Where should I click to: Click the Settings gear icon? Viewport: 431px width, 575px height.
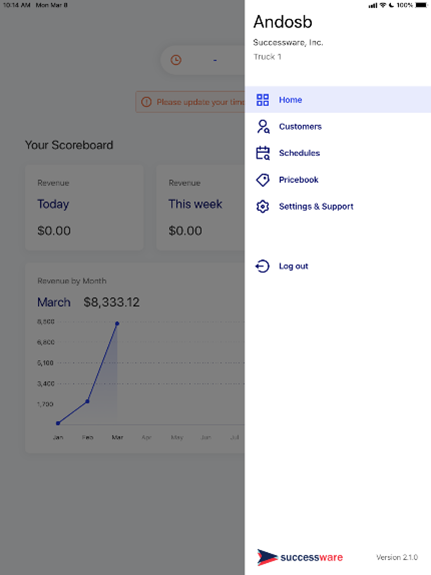263,206
